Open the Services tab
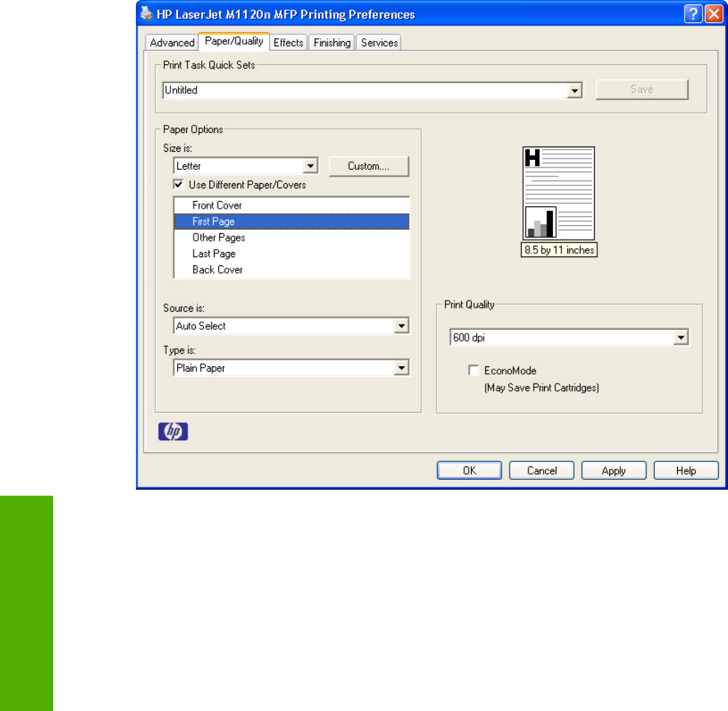This screenshot has height=711, width=728. 379,43
